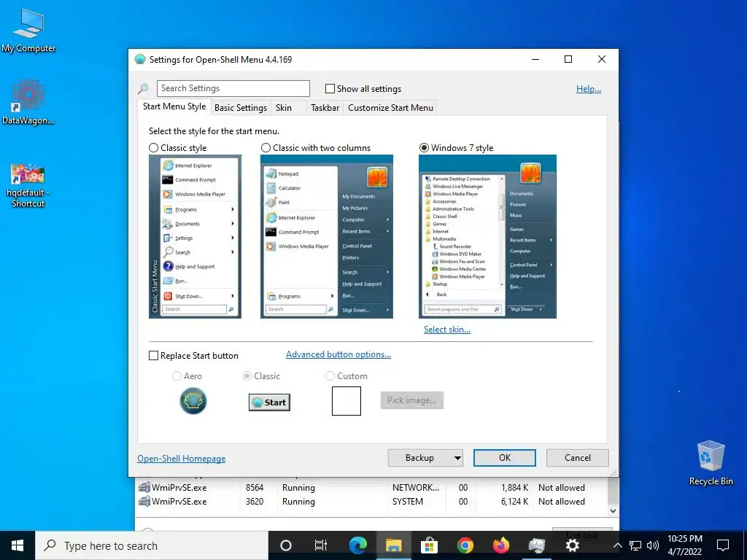Click the Cancel button
Image resolution: width=747 pixels, height=560 pixels.
pos(578,458)
